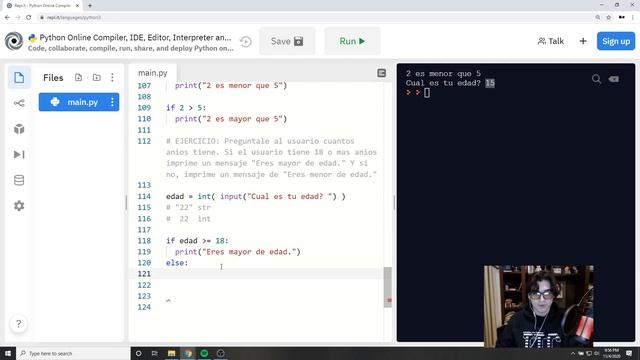Open version history clock icon
Viewport: 640px width, 360px height.
(x=246, y=42)
